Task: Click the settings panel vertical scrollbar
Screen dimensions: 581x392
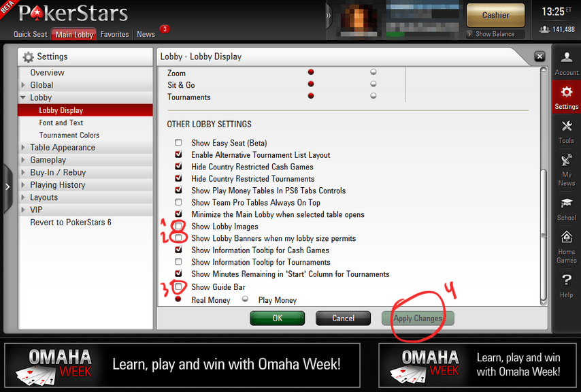Action: coord(543,186)
